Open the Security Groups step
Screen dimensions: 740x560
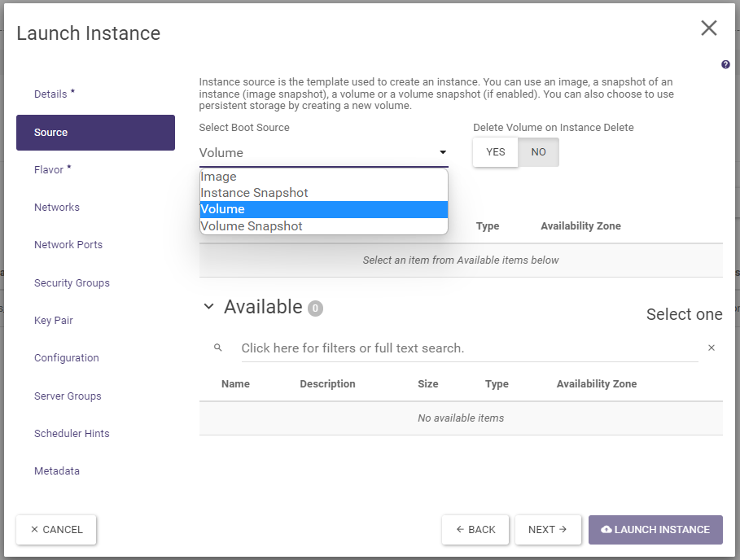tap(72, 283)
